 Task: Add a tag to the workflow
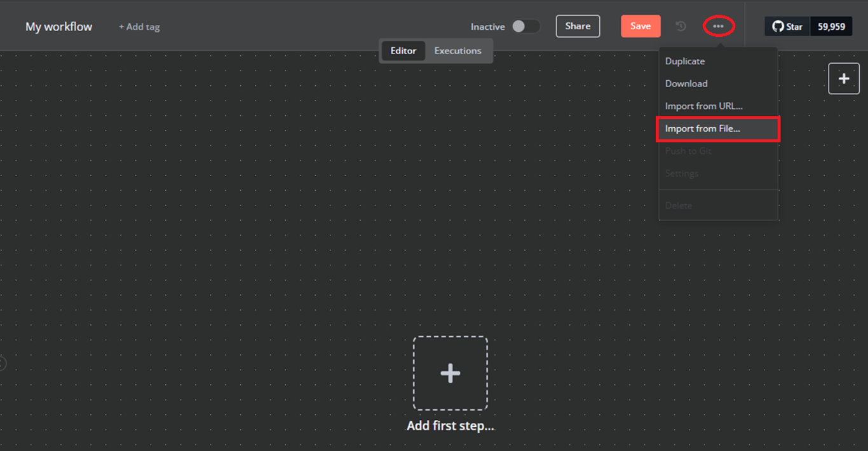(x=139, y=27)
